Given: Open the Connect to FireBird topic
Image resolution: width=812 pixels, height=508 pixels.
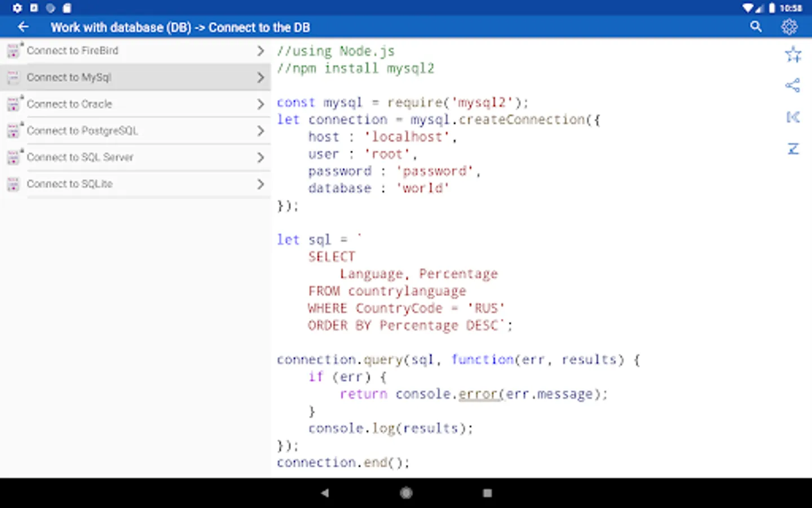Looking at the screenshot, I should [x=73, y=51].
